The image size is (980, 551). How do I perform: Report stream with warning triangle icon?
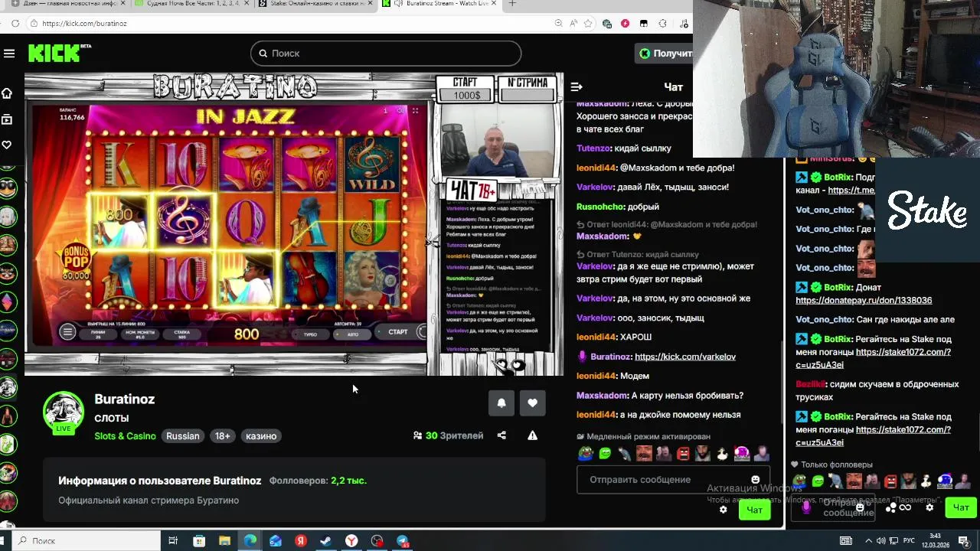(x=532, y=435)
